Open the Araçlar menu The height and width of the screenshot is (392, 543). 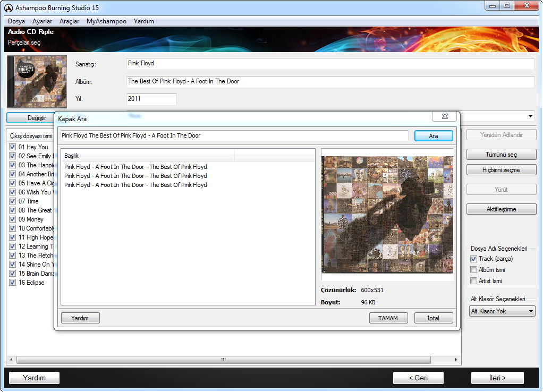[x=69, y=21]
